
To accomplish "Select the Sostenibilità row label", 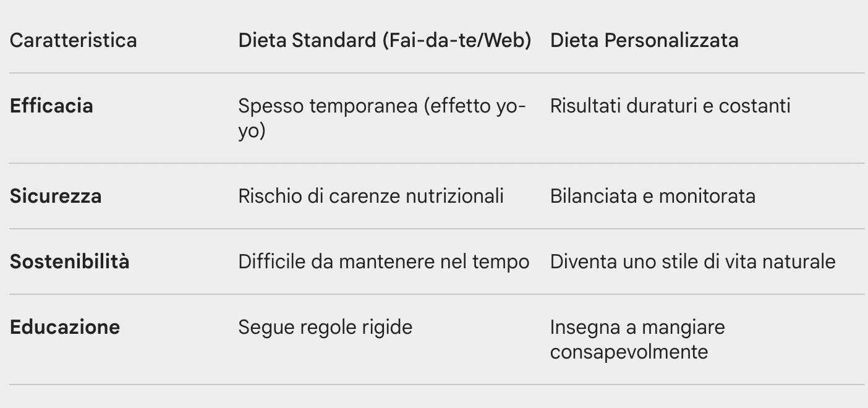I will point(69,261).
